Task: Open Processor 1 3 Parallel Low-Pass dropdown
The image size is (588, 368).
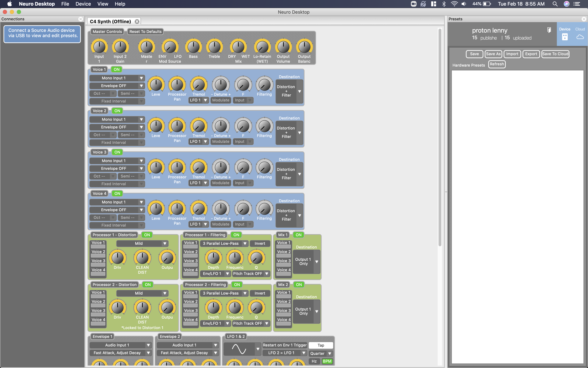Action: 224,243
